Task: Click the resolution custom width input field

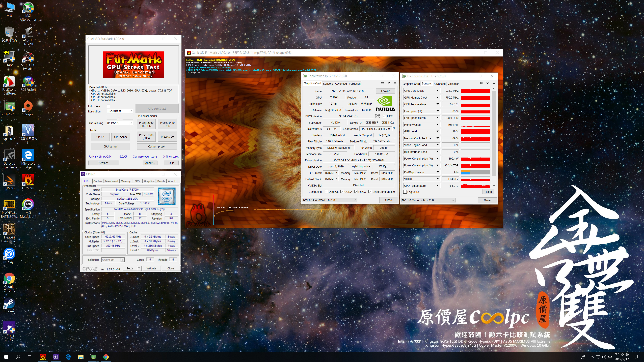Action: (112, 117)
